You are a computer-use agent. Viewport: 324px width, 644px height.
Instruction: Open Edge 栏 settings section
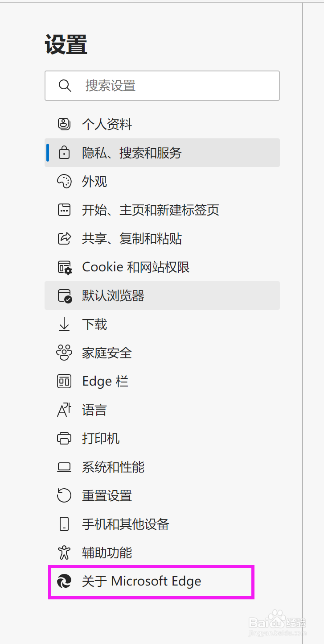click(162, 381)
